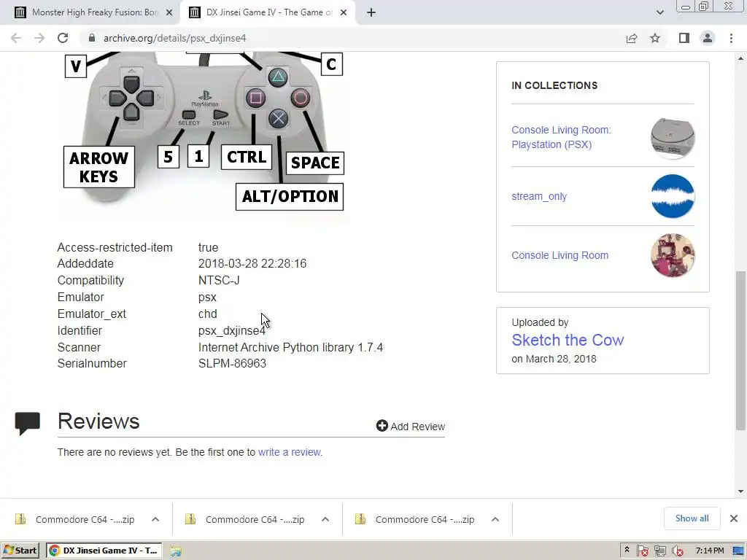Image resolution: width=747 pixels, height=560 pixels.
Task: Click the 'write a review' link
Action: [289, 452]
